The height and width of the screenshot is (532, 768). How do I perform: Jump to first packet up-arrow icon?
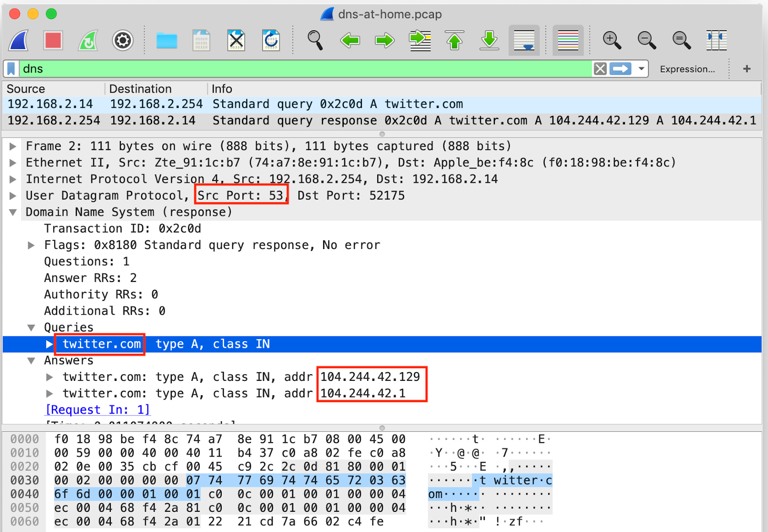tap(455, 40)
